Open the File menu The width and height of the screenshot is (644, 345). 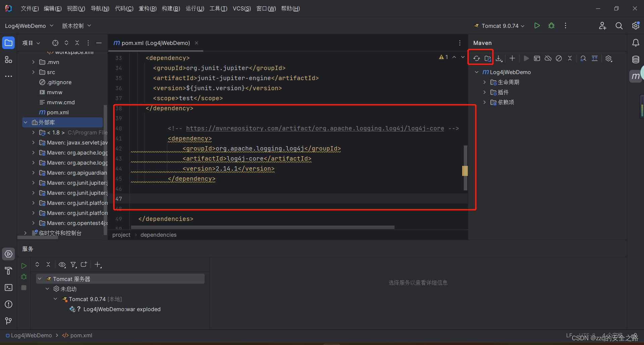(x=30, y=8)
